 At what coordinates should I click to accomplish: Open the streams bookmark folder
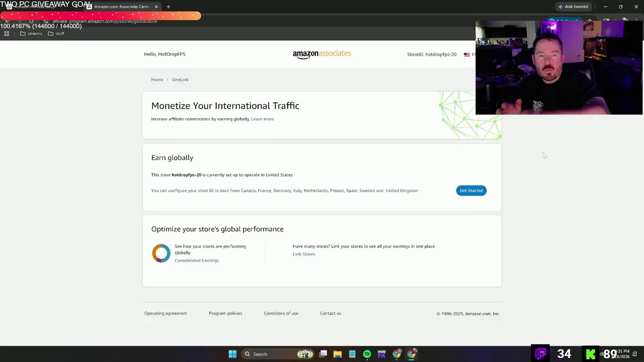coord(31,34)
